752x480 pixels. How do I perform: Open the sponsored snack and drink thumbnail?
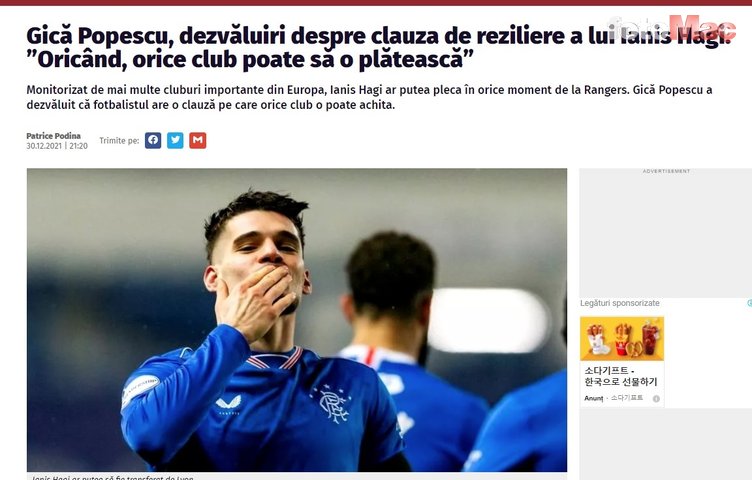coord(622,339)
